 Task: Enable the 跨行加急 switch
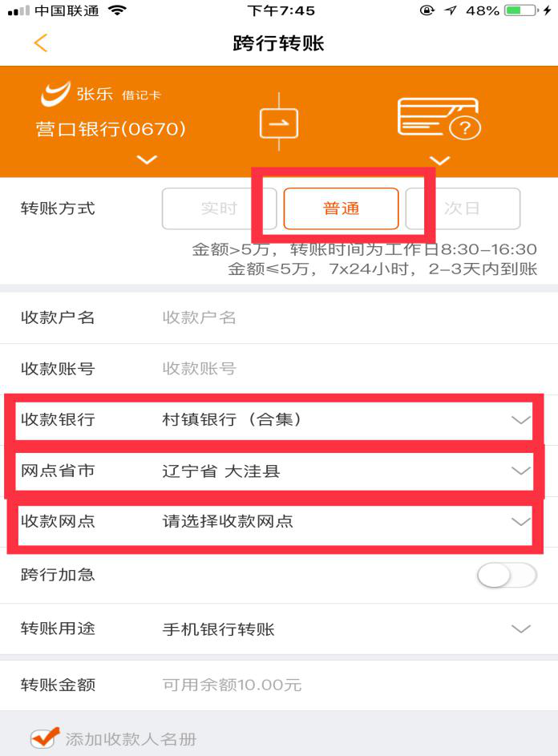pos(507,575)
